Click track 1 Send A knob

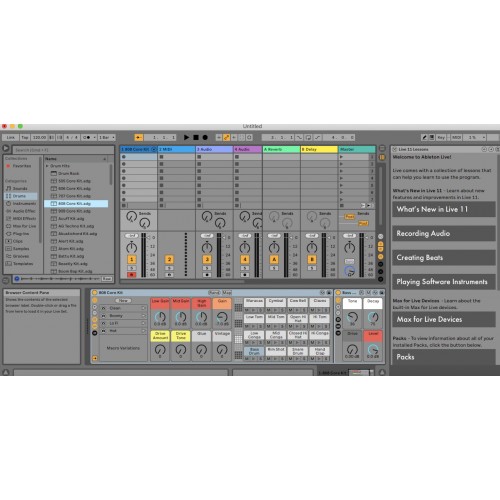point(131,217)
